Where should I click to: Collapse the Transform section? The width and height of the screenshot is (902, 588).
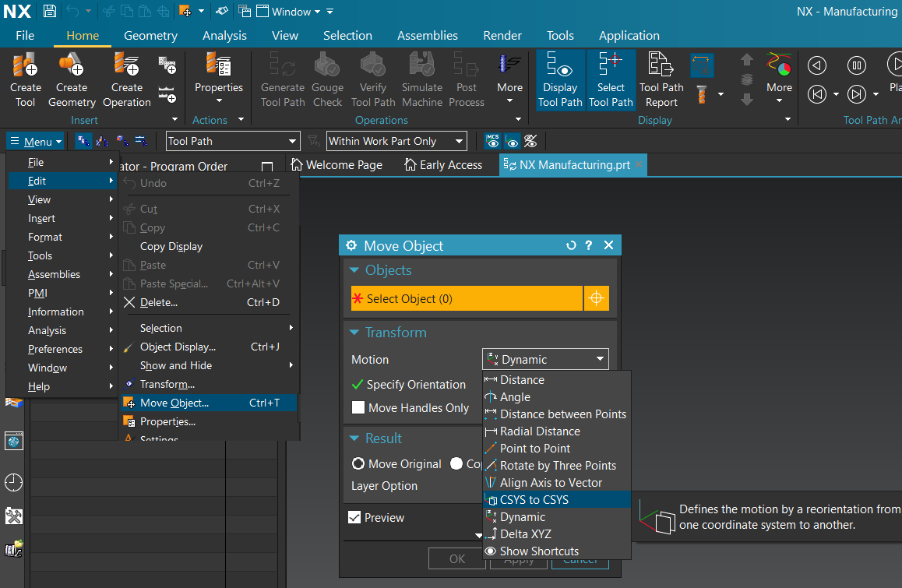[354, 332]
